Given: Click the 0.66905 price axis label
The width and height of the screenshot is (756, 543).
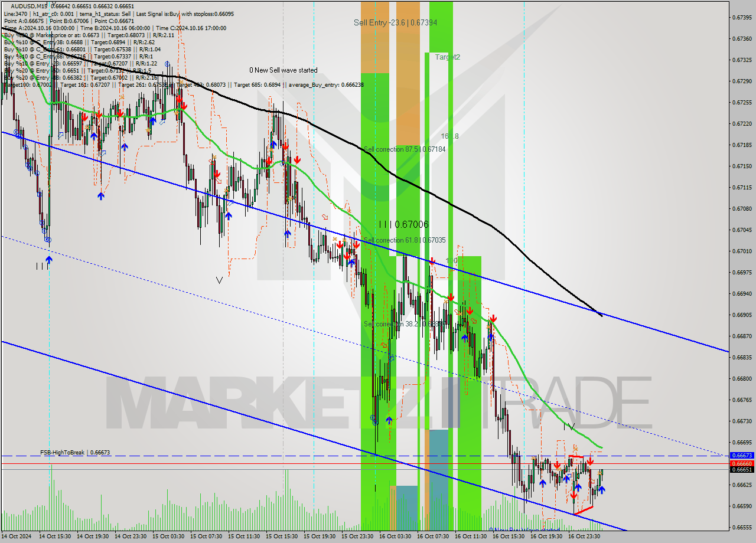Looking at the screenshot, I should (742, 315).
